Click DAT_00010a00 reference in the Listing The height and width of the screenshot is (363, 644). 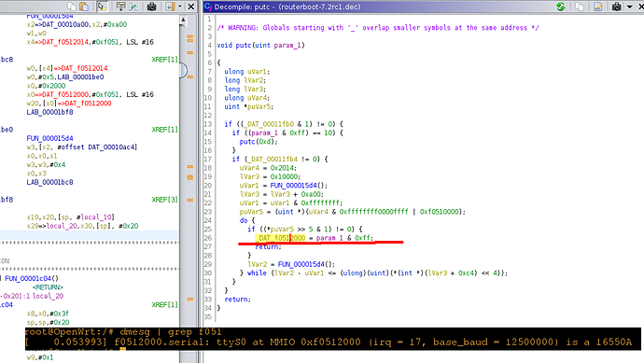[65, 24]
